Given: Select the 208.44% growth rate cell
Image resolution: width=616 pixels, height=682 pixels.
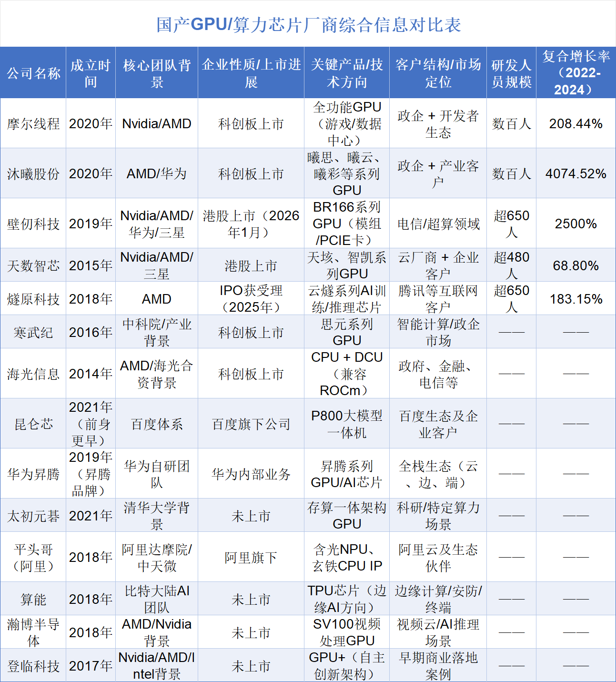Looking at the screenshot, I should [576, 123].
